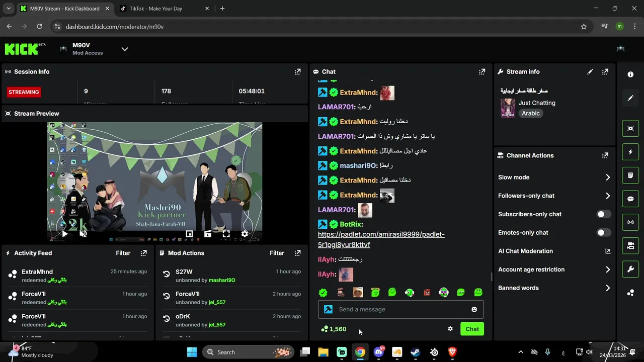Open Mod Actions Filter
This screenshot has width=644, height=362.
(277, 253)
